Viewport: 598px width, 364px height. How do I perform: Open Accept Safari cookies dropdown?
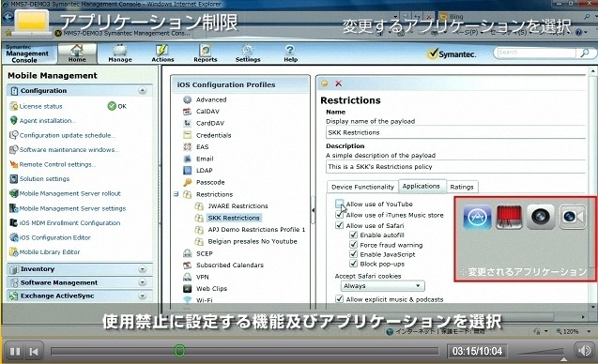point(382,286)
